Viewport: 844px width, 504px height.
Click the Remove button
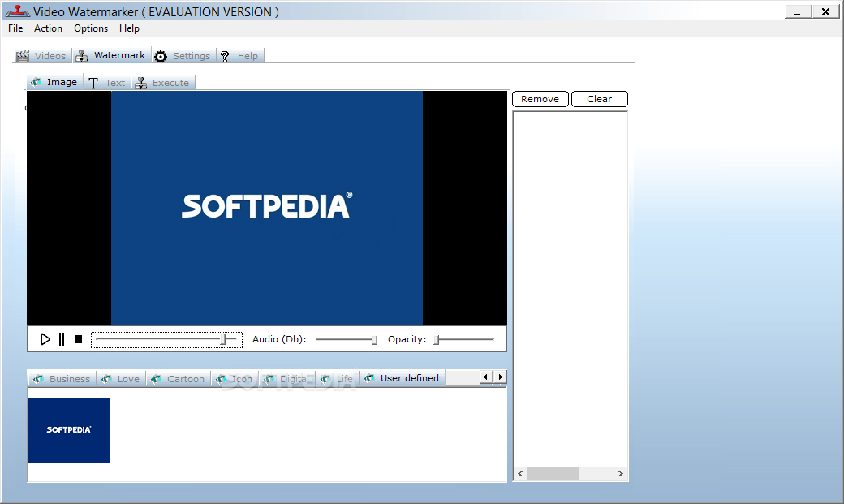(x=540, y=99)
